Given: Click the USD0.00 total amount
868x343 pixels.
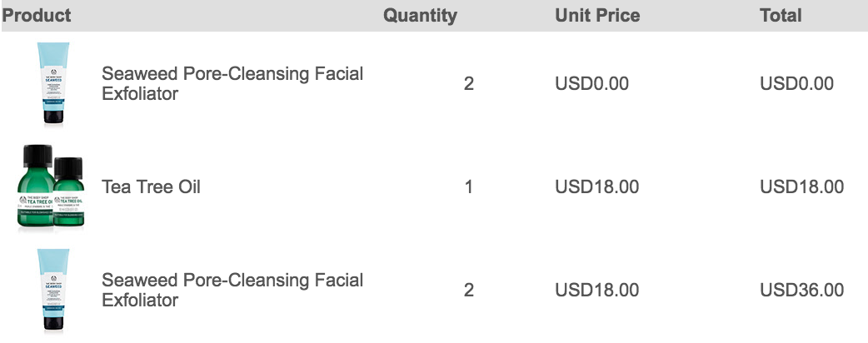Looking at the screenshot, I should click(x=797, y=83).
